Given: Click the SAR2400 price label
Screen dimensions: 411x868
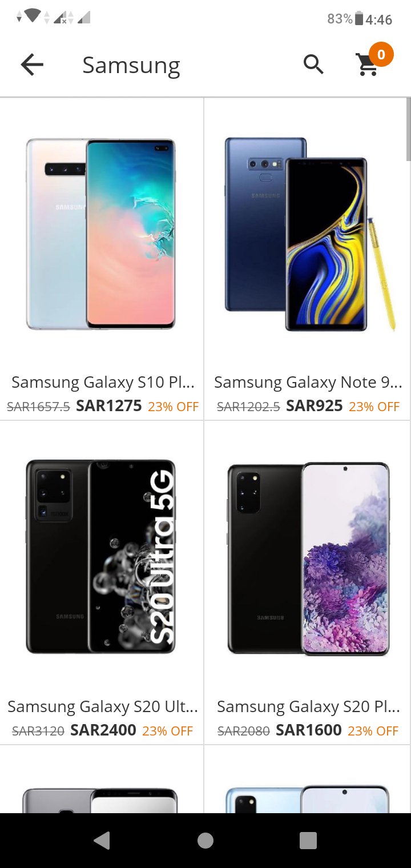Looking at the screenshot, I should [103, 730].
